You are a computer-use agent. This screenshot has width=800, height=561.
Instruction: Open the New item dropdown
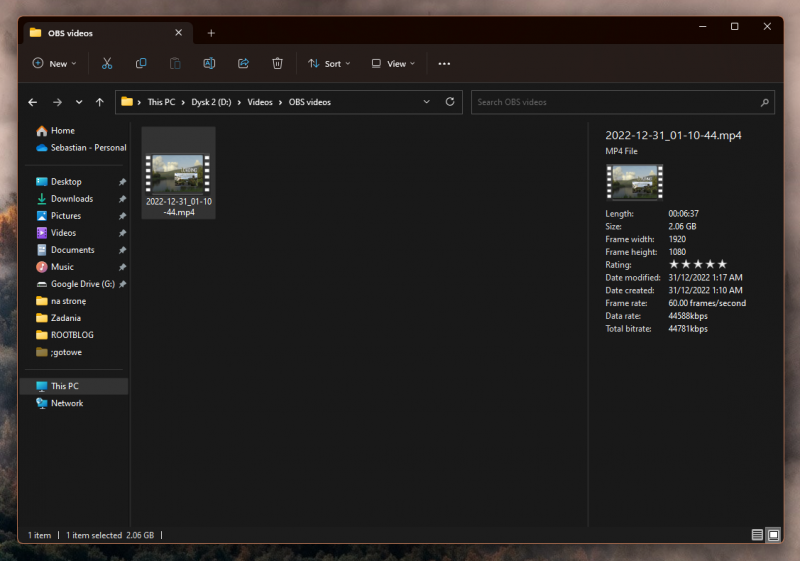[x=51, y=63]
